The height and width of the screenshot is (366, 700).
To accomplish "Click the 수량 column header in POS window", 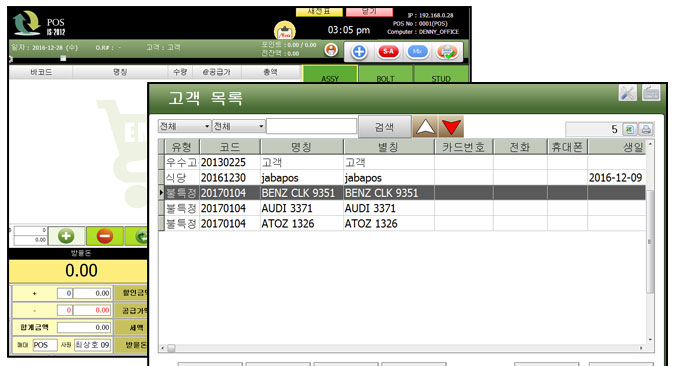I will point(180,72).
